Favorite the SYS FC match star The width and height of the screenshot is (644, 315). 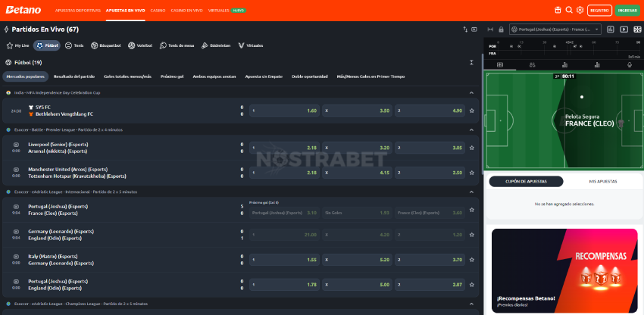[472, 111]
